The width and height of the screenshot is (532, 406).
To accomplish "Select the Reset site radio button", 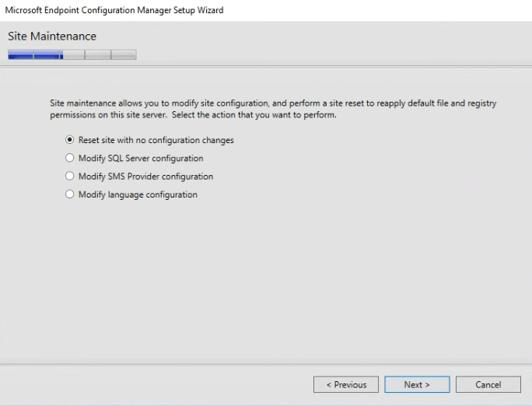I will tap(70, 141).
